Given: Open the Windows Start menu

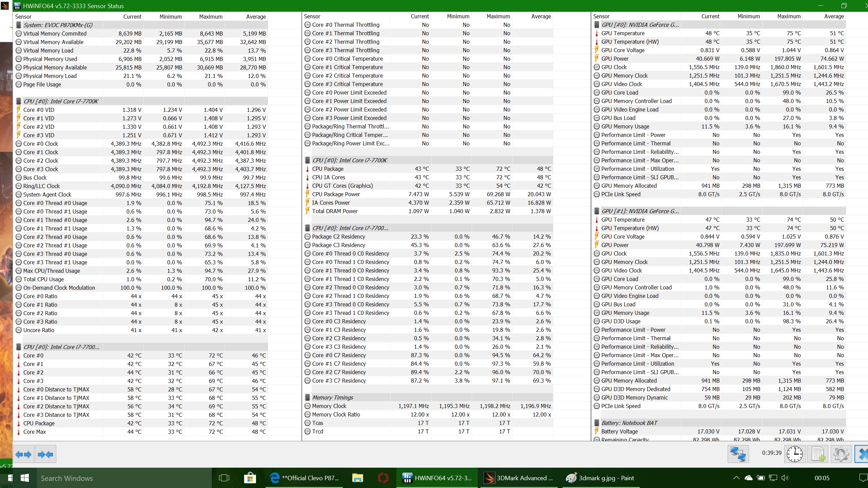Looking at the screenshot, I should point(24,478).
